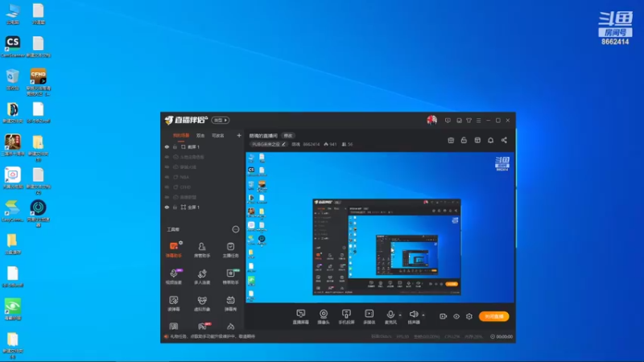Open the 虚拟形象 virtual avatar tool
The image size is (644, 362).
(202, 303)
